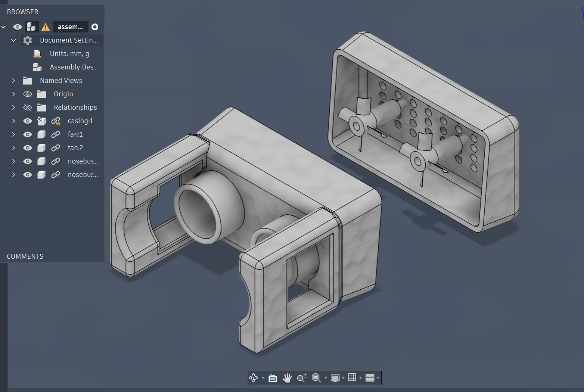The width and height of the screenshot is (584, 392).
Task: Select the Orbit navigation tool
Action: pyautogui.click(x=254, y=378)
